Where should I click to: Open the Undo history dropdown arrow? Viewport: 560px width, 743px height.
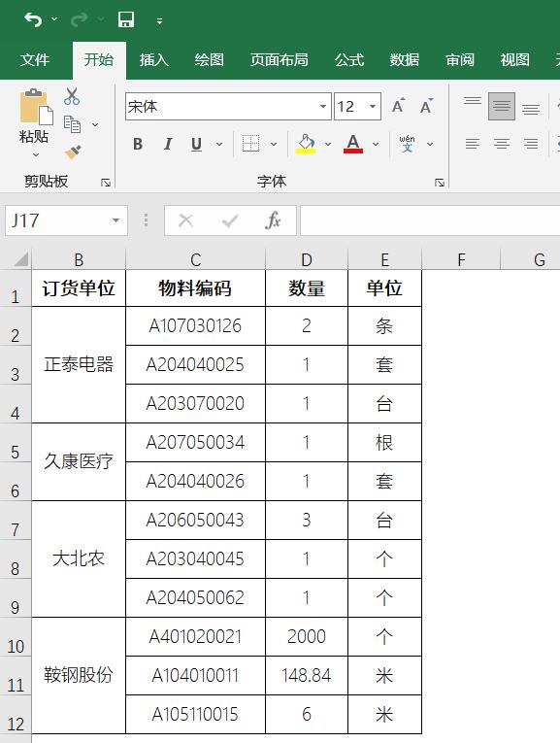pyautogui.click(x=54, y=19)
